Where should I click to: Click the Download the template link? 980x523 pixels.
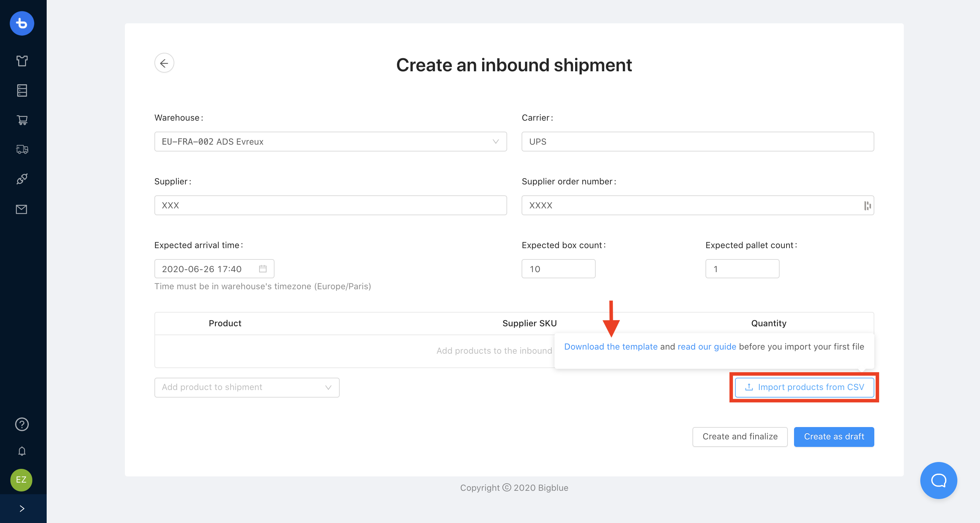point(610,346)
